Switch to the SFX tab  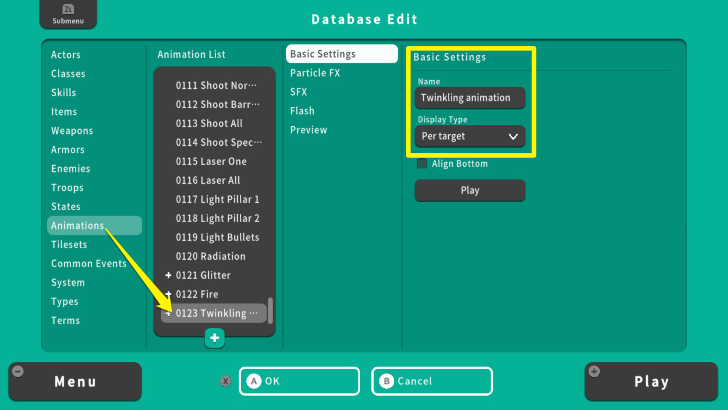tap(299, 92)
